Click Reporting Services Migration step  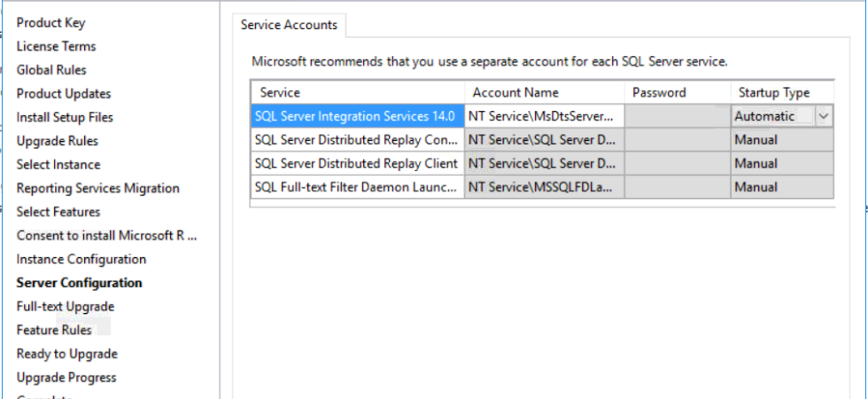click(x=98, y=188)
